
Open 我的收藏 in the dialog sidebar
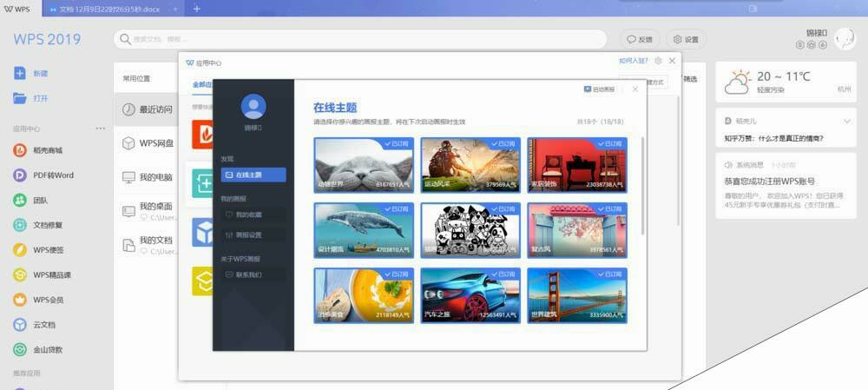pos(253,215)
